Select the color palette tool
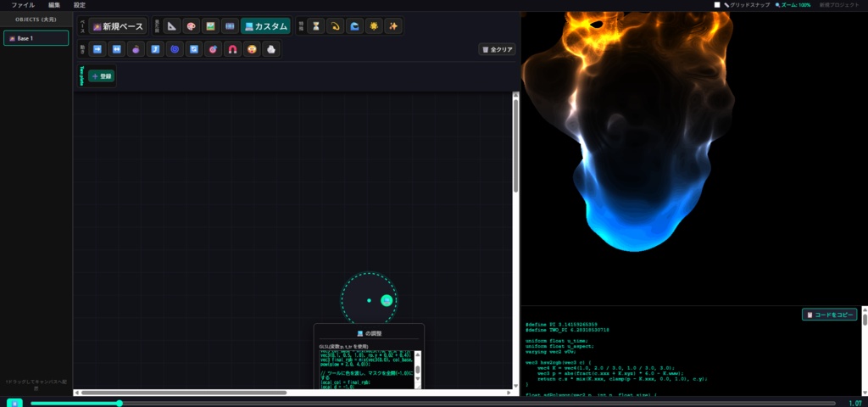The height and width of the screenshot is (407, 868). 191,26
